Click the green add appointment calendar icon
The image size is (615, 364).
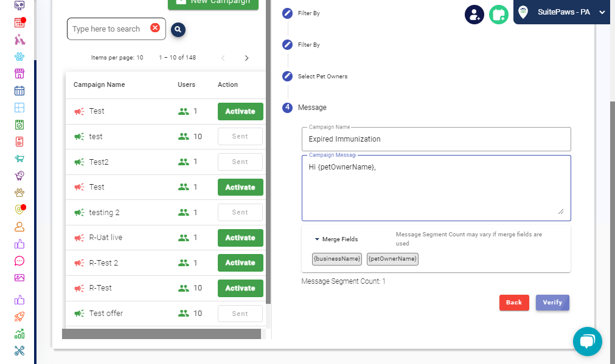click(499, 15)
